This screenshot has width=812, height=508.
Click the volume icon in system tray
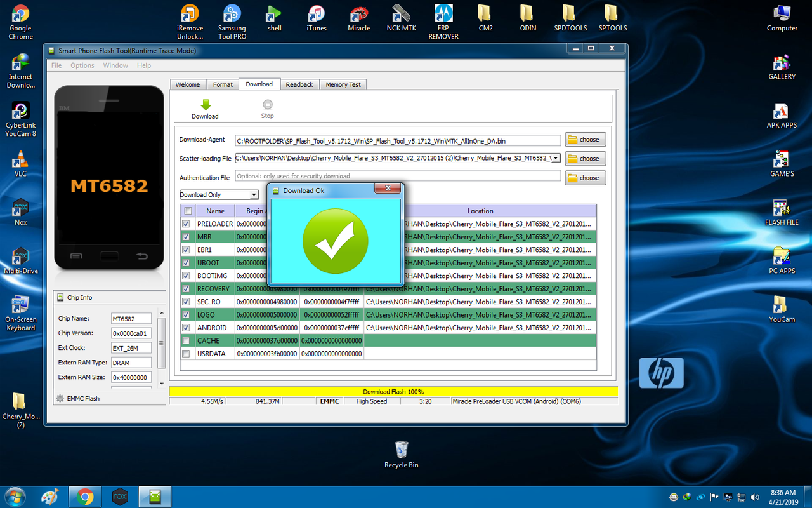coord(754,497)
